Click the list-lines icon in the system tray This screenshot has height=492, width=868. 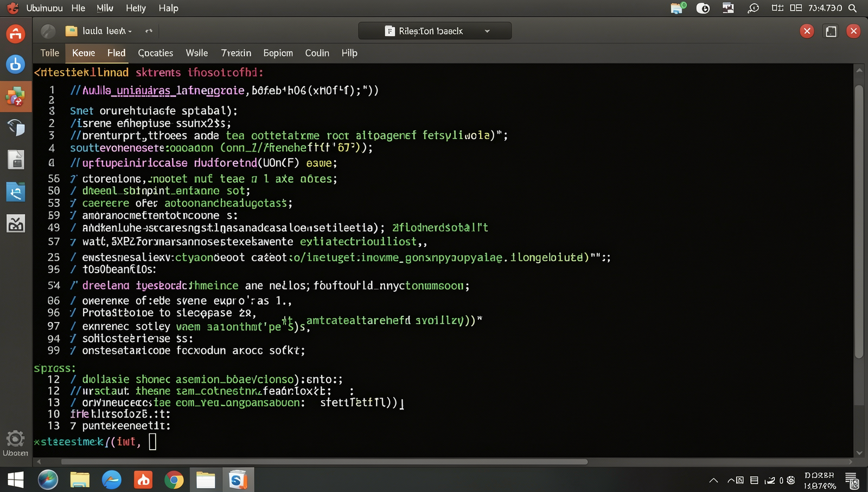click(x=754, y=480)
